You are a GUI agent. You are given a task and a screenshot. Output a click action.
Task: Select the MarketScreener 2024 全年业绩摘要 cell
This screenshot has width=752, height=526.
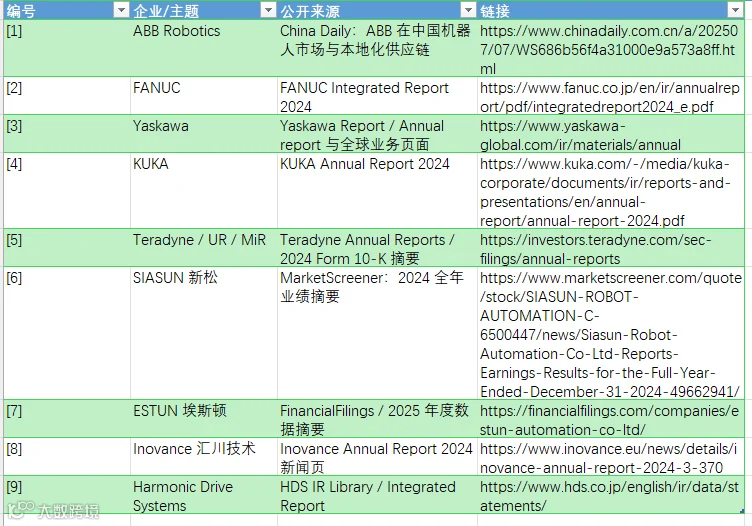(x=377, y=333)
